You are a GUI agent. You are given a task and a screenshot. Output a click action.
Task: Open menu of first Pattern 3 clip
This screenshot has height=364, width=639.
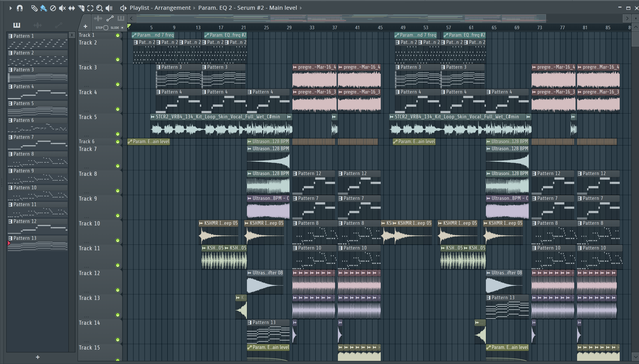[158, 67]
